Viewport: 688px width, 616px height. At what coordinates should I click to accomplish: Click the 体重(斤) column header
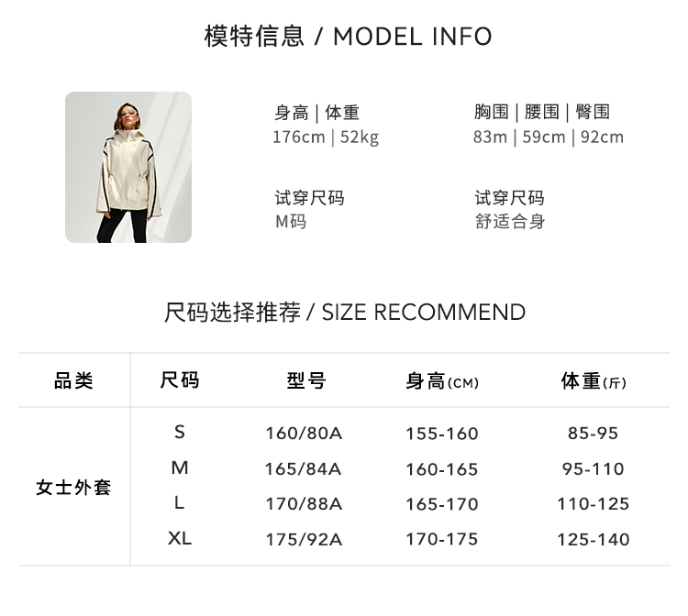[594, 381]
